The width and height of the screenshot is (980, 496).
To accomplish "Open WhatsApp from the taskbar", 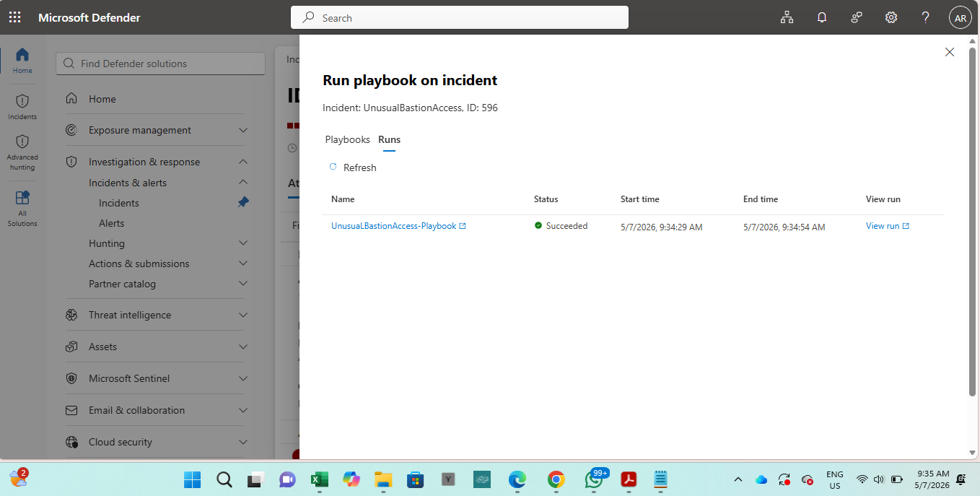I will pos(594,479).
